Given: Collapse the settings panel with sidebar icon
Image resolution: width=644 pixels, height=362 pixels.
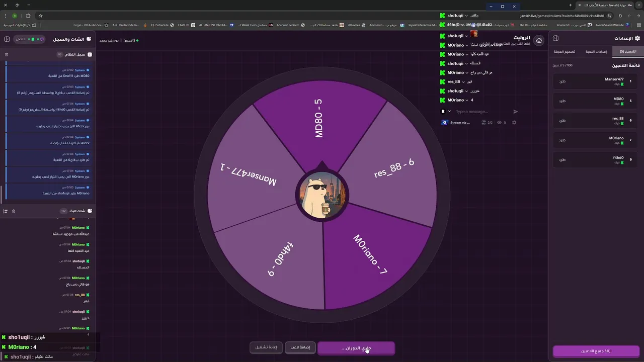Looking at the screenshot, I should tap(556, 38).
